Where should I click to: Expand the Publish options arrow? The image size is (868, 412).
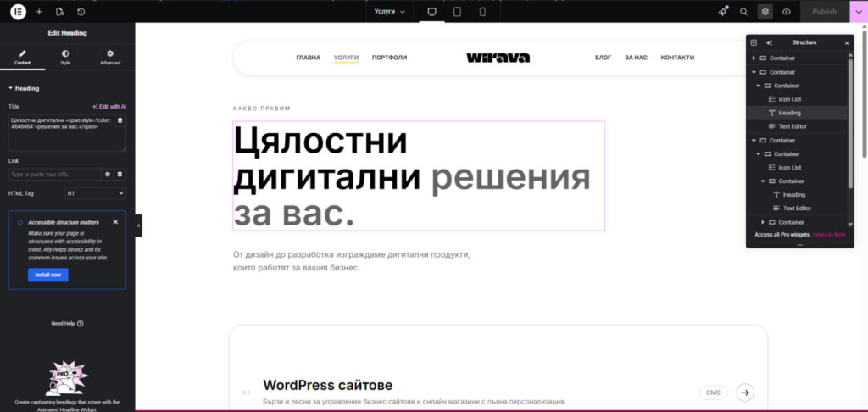click(x=855, y=12)
